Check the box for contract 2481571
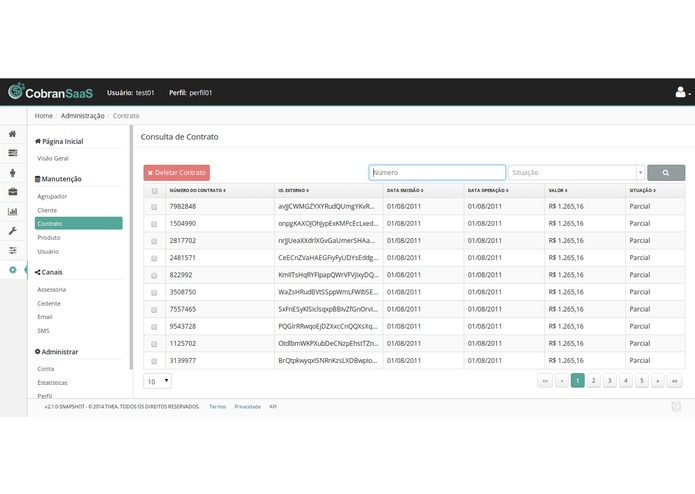 click(x=154, y=258)
